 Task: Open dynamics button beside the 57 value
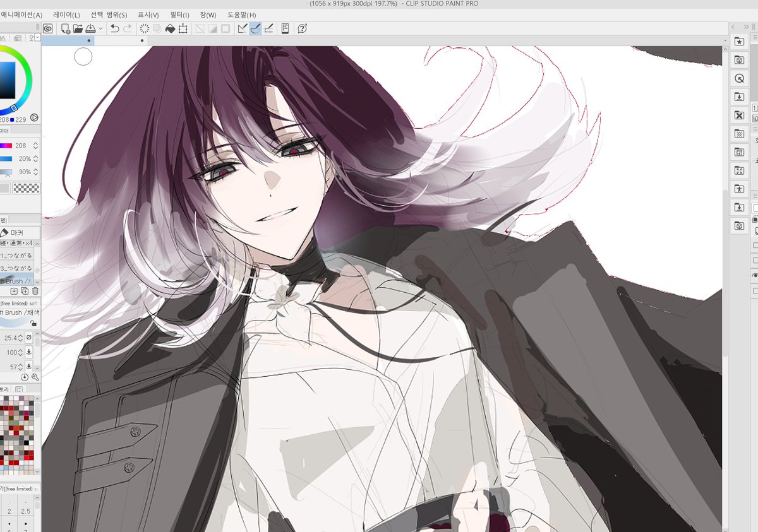pyautogui.click(x=29, y=367)
